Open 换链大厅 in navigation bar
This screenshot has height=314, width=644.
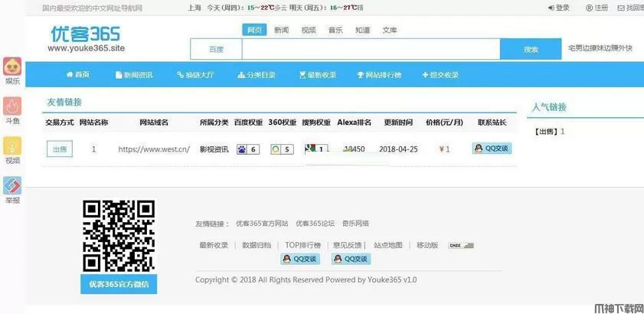195,75
